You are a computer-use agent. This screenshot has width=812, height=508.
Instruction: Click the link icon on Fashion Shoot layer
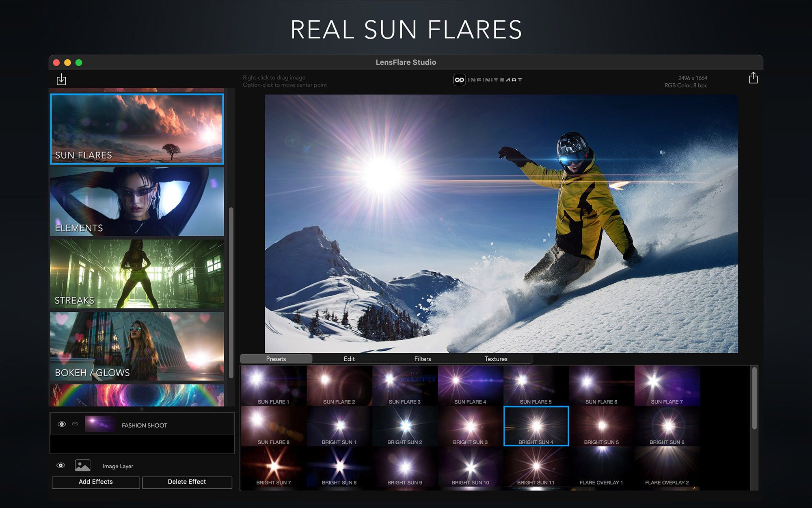coord(75,424)
